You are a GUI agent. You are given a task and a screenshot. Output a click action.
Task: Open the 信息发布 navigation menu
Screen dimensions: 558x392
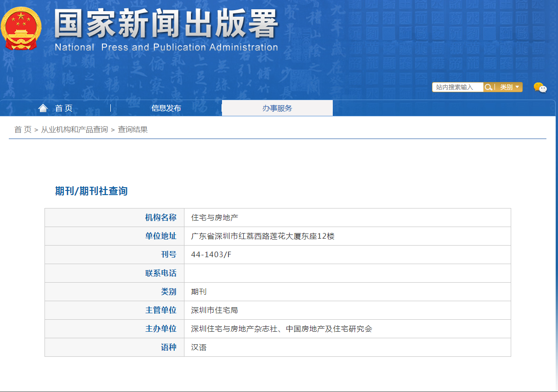tap(166, 108)
